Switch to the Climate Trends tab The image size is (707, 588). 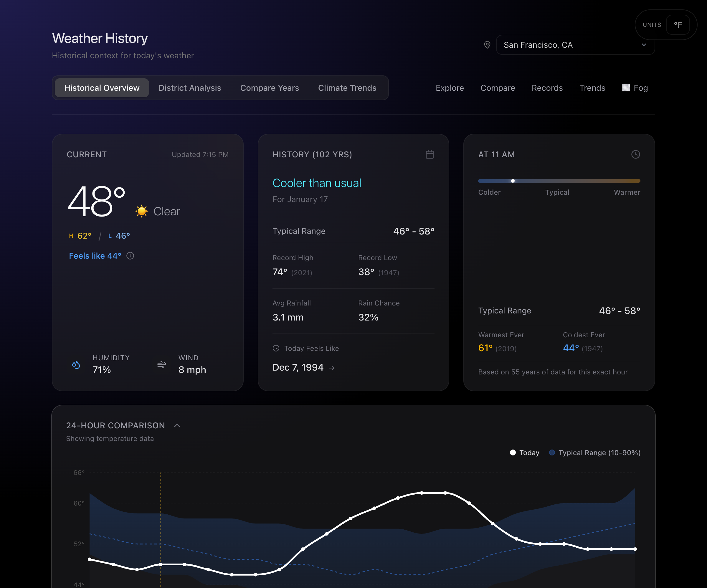[347, 87]
